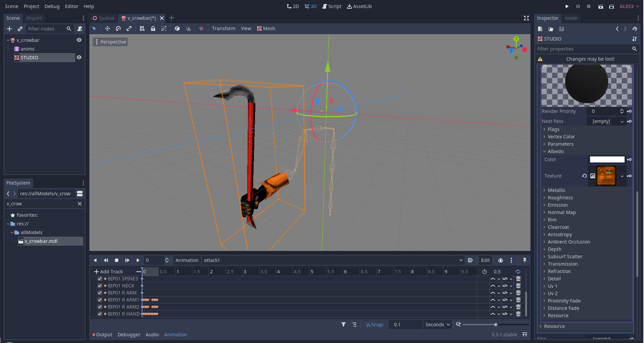
Task: Expand the Metallic property section
Action: point(556,190)
